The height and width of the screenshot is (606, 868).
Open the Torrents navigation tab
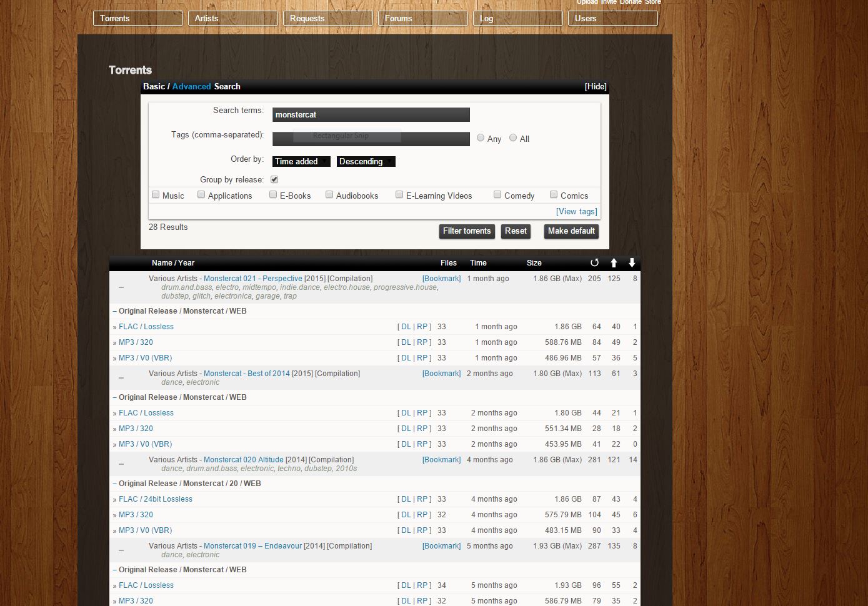coord(138,18)
